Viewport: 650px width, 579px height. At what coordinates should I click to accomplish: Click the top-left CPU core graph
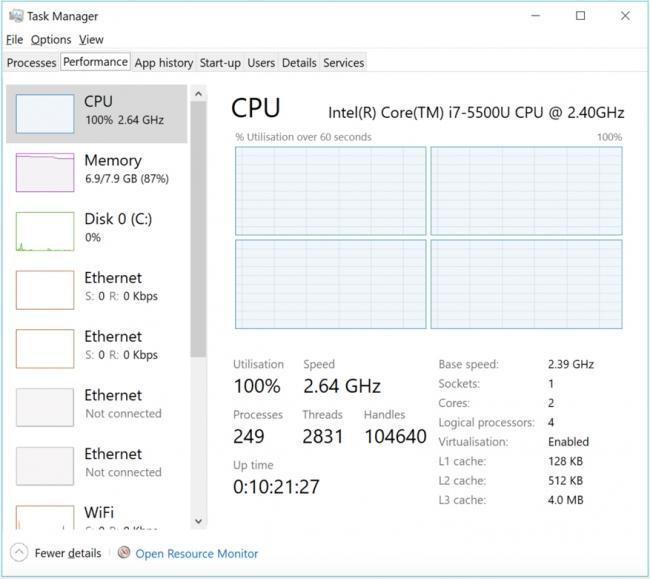coord(330,191)
